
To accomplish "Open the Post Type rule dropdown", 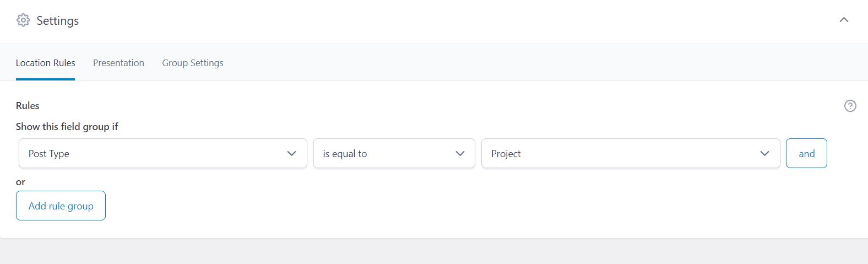I will pyautogui.click(x=154, y=153).
